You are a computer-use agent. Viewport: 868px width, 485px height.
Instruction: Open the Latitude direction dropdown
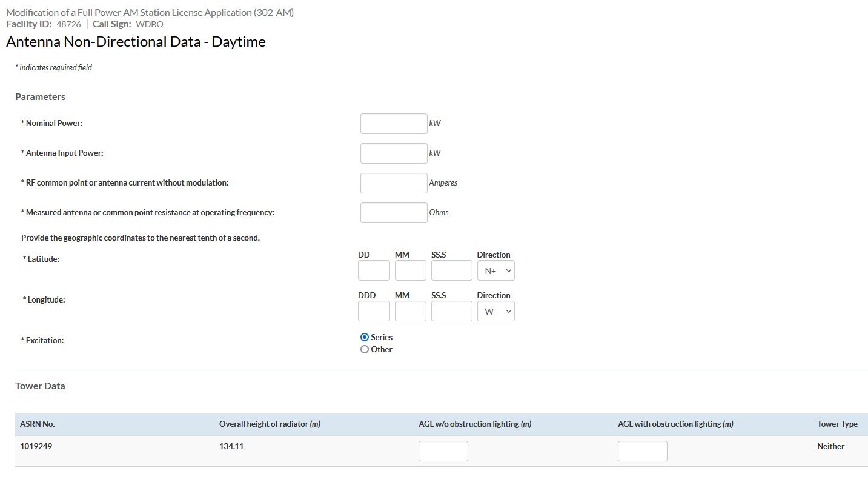pos(495,270)
